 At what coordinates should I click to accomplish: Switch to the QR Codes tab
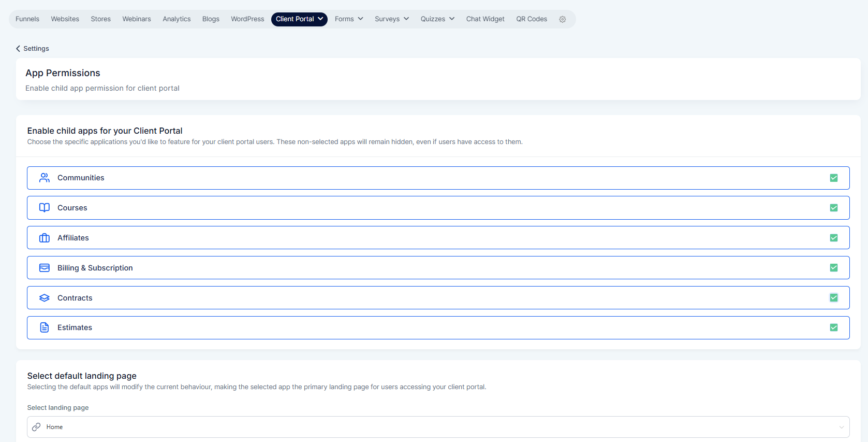(532, 19)
